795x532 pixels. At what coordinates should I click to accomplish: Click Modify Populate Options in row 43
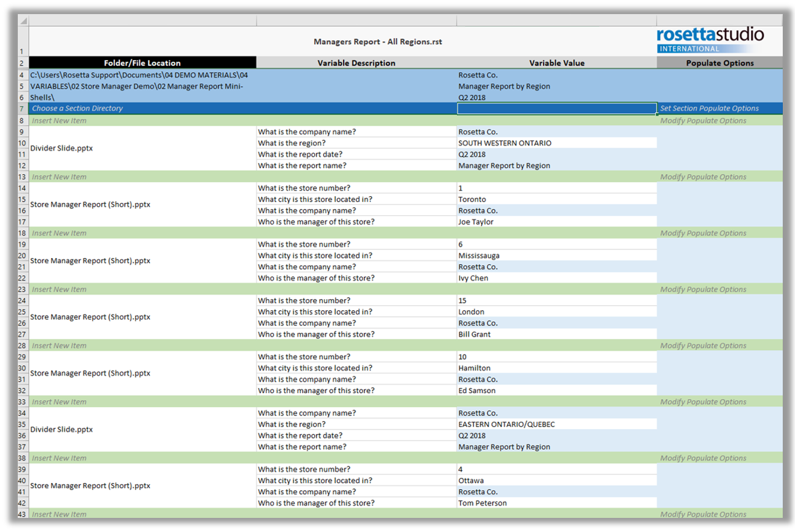coord(703,514)
